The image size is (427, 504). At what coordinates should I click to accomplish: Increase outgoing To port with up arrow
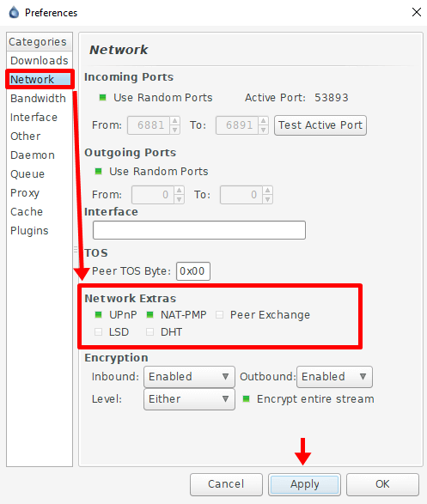[267, 191]
